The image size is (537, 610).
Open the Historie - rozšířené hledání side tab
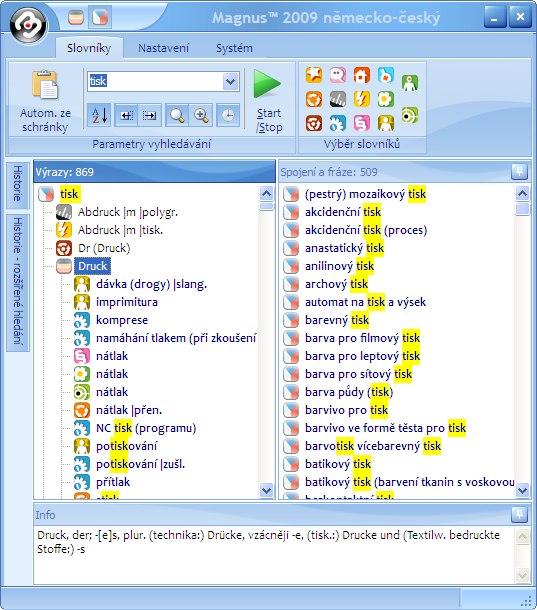coord(18,281)
